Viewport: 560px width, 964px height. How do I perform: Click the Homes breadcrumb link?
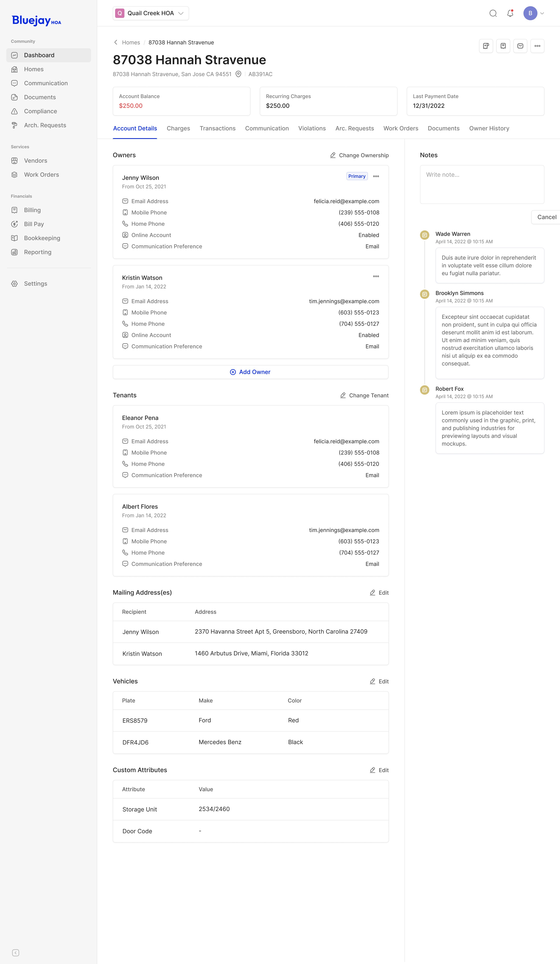coord(131,42)
